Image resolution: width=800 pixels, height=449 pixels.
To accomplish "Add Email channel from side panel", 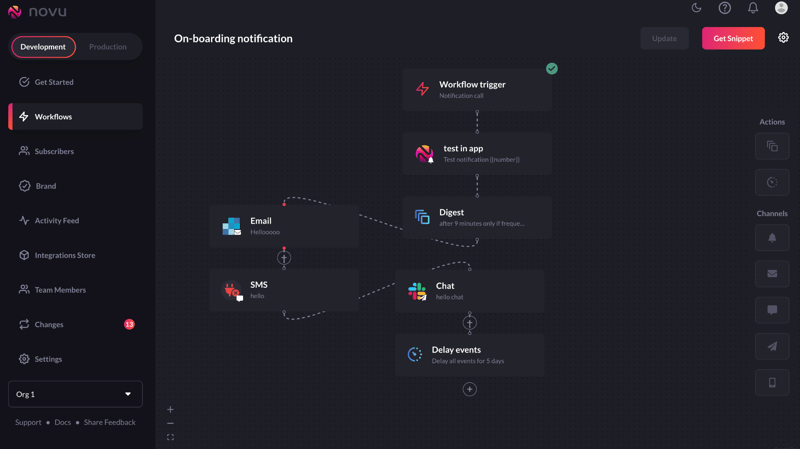I will click(772, 274).
